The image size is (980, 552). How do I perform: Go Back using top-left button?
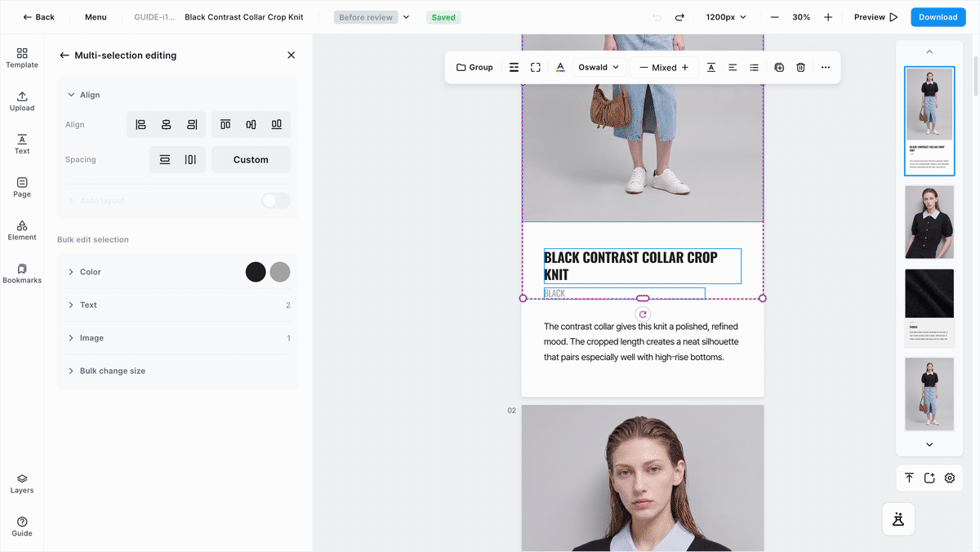pos(38,17)
